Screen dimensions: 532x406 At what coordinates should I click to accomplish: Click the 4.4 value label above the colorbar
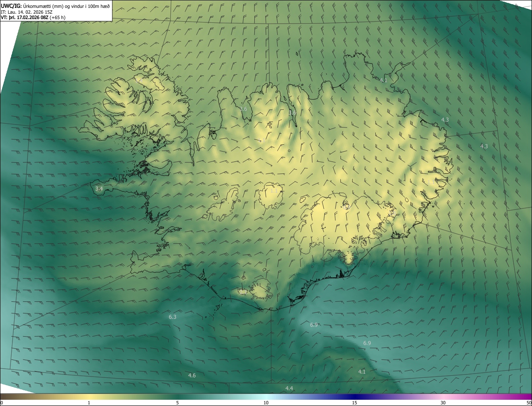point(289,388)
